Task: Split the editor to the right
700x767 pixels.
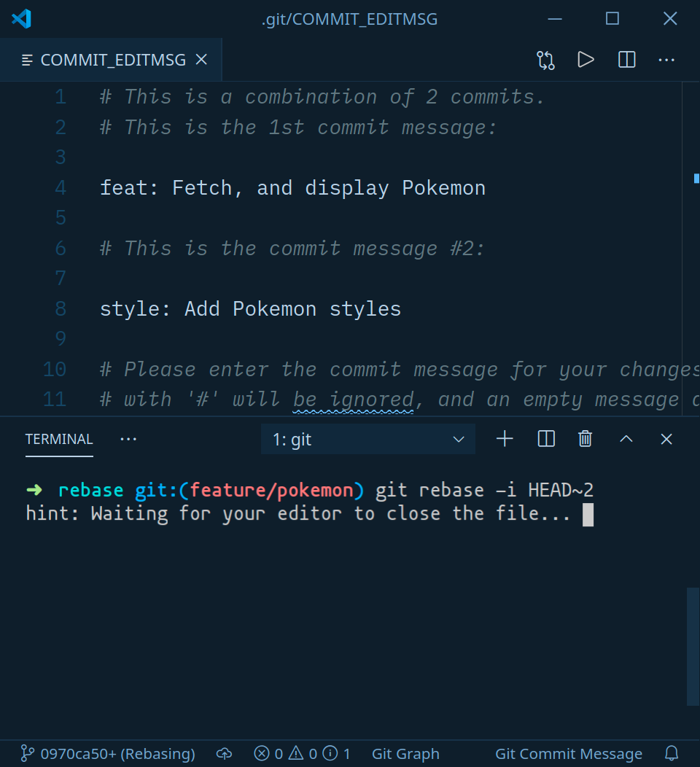Action: point(626,60)
